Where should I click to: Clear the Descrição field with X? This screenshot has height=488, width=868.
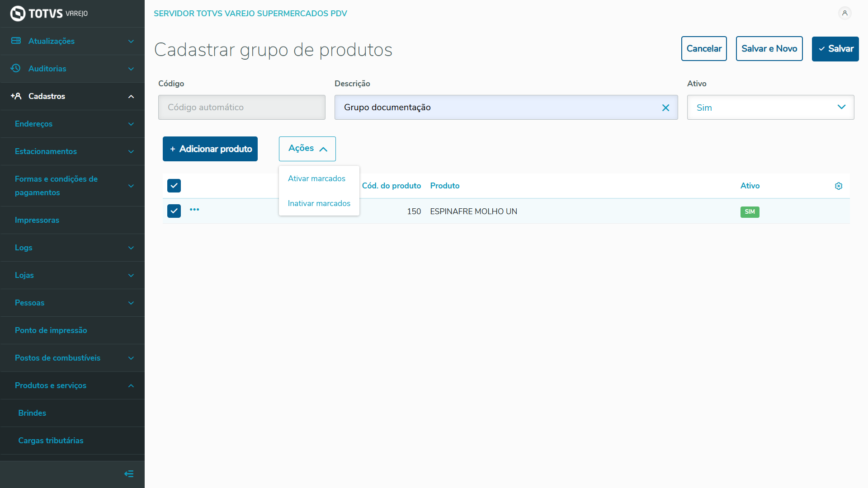tap(665, 108)
